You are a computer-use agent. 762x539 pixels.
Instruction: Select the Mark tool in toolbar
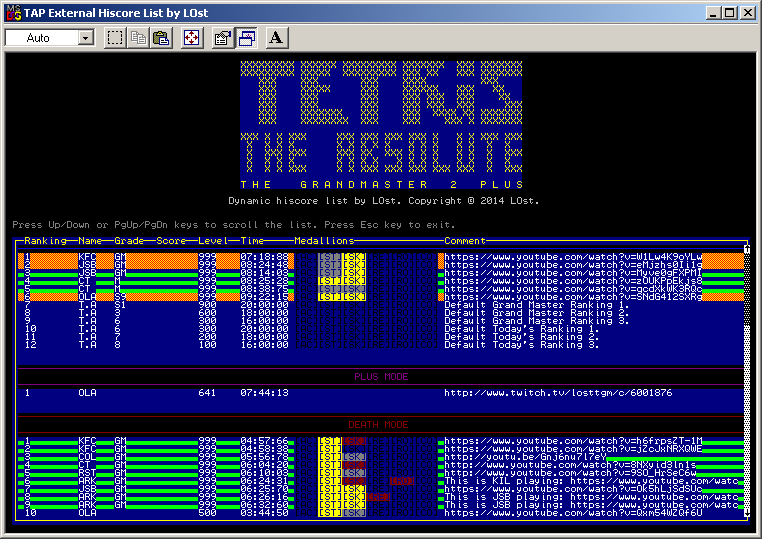click(115, 38)
